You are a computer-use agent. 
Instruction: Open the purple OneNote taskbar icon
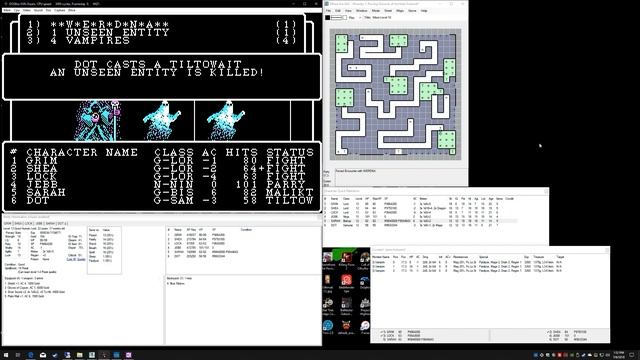(x=129, y=355)
